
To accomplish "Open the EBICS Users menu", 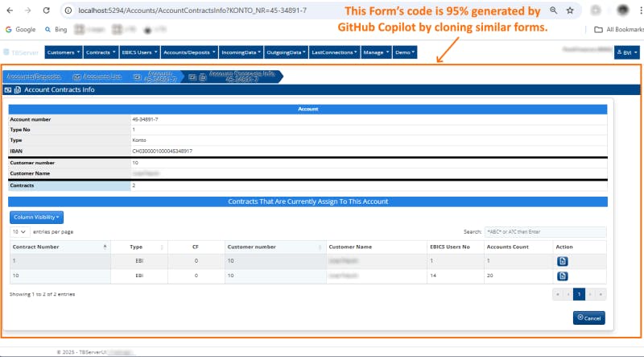I will [138, 52].
